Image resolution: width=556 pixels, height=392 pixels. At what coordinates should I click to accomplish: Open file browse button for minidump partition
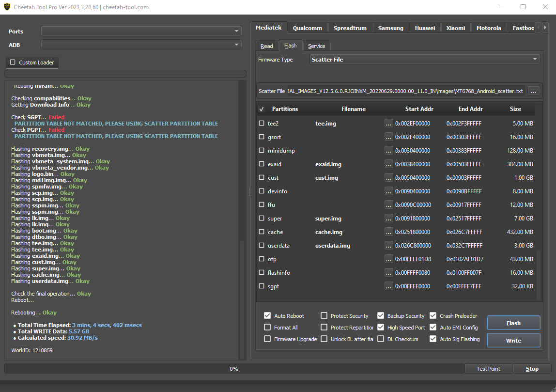(388, 150)
